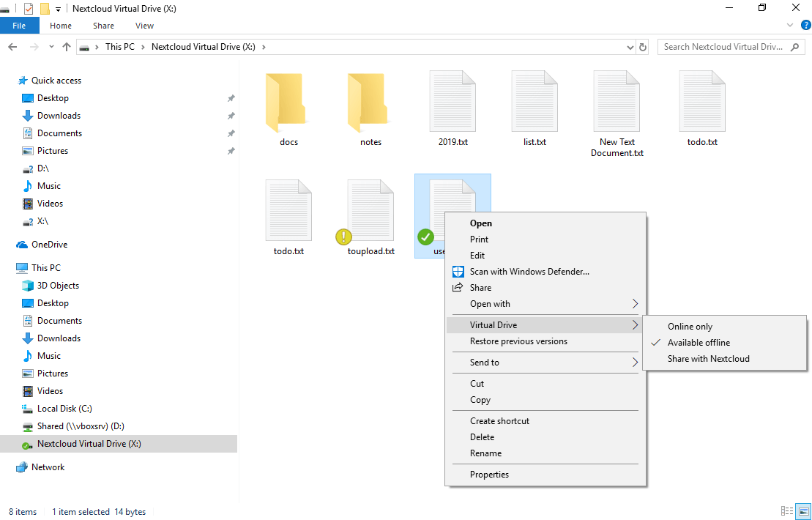Click the yellow sync pending icon on toupload.txt

coord(343,237)
